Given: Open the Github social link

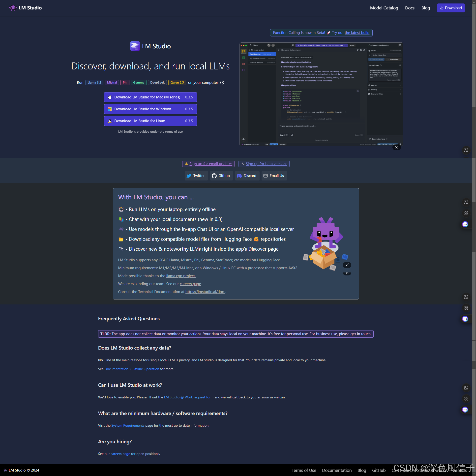Looking at the screenshot, I should [x=221, y=176].
